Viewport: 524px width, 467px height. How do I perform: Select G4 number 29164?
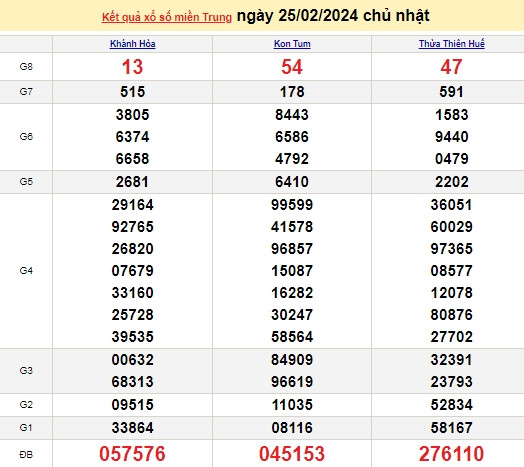pyautogui.click(x=133, y=205)
